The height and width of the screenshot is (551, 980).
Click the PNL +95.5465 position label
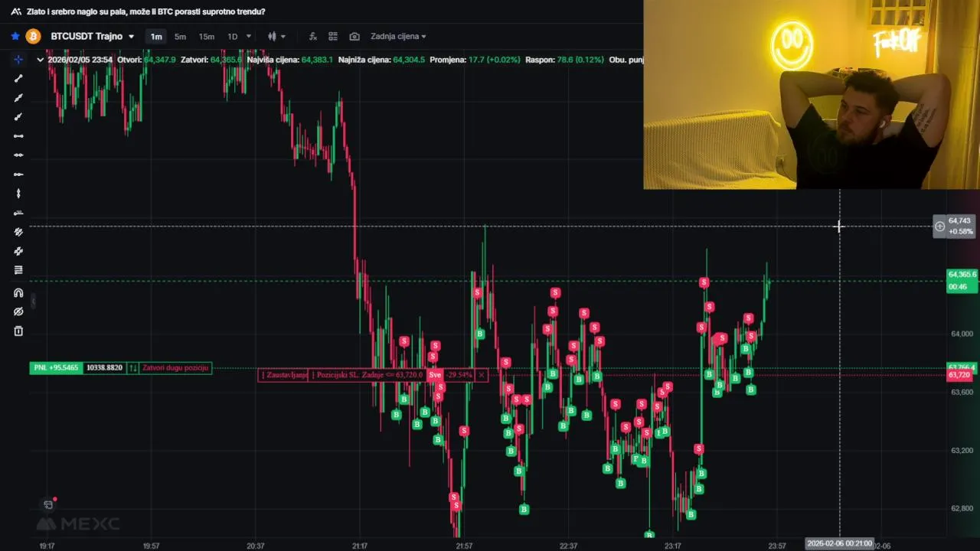[x=56, y=368]
